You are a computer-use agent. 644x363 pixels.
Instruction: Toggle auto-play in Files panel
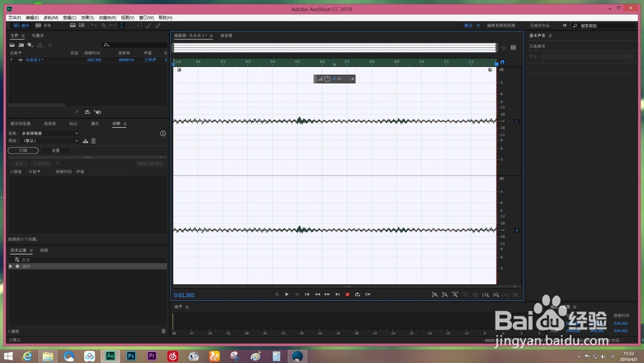pyautogui.click(x=98, y=112)
